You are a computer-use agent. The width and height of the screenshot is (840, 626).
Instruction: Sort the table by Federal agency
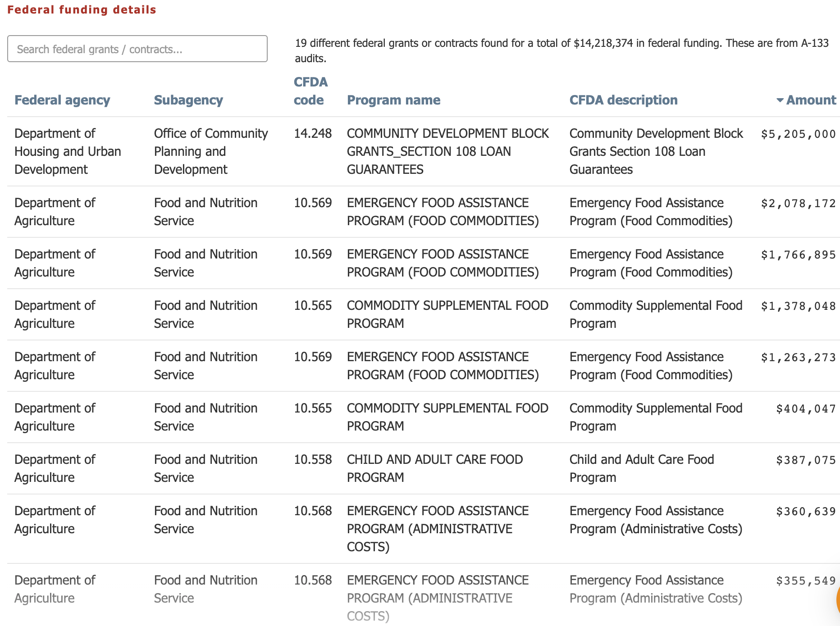pos(63,100)
